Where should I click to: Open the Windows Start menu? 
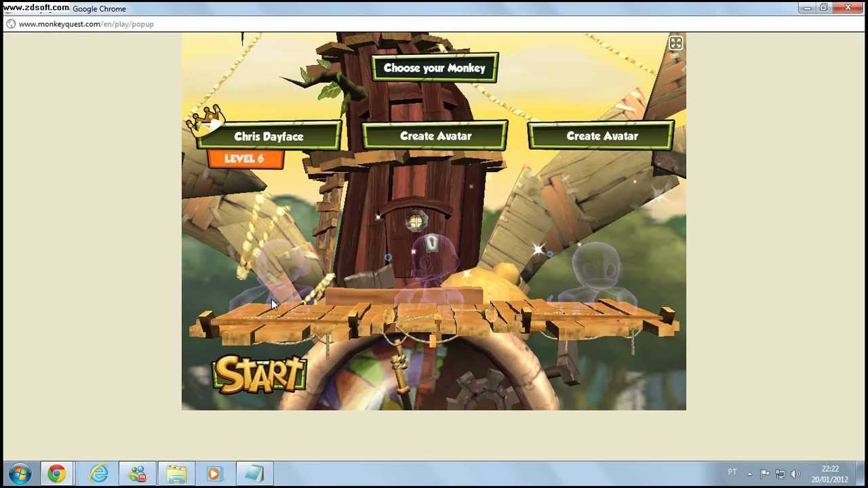20,474
